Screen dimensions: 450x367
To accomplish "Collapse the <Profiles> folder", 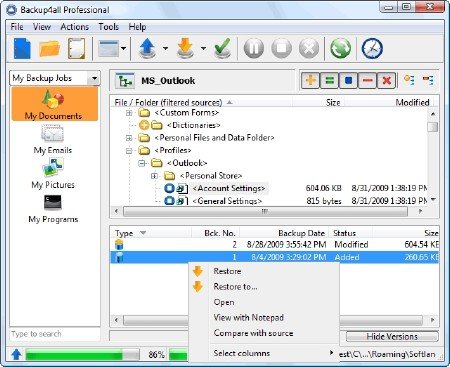I will pyautogui.click(x=129, y=151).
